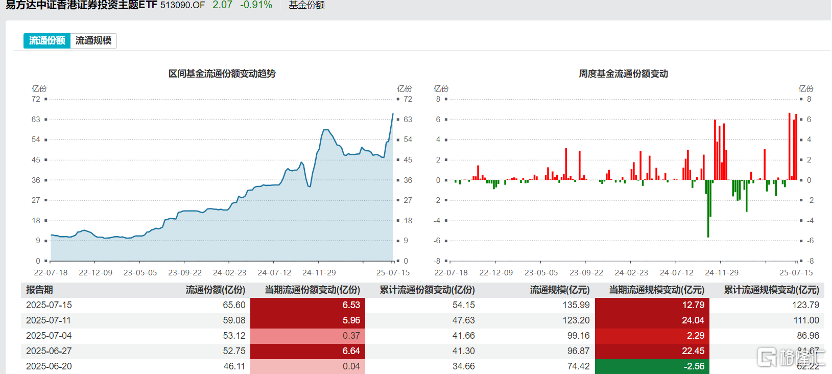Select the 2025-07-11 report row
832x374 pixels.
tap(422, 320)
